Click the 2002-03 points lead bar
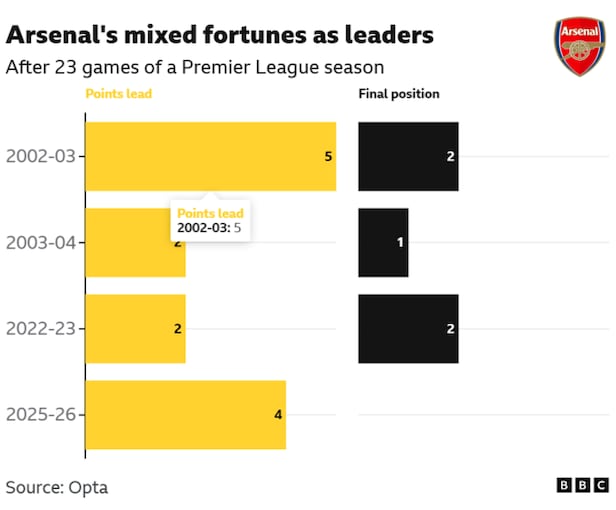 click(x=210, y=156)
